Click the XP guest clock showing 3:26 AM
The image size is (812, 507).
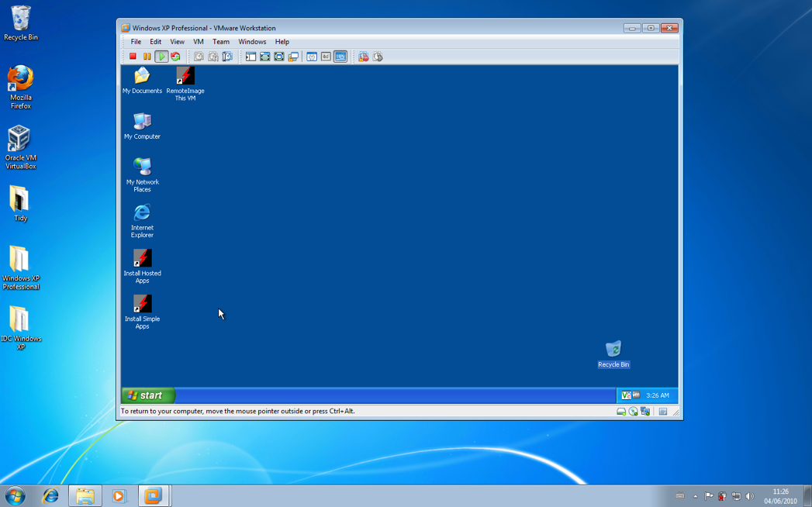(x=657, y=395)
